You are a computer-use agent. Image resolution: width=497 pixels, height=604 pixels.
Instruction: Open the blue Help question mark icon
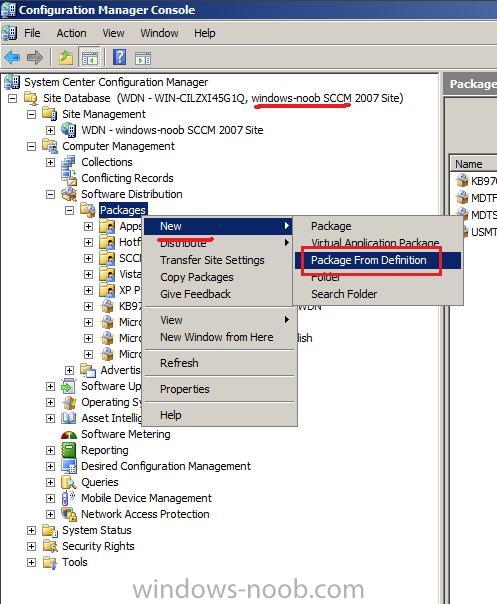[x=119, y=57]
